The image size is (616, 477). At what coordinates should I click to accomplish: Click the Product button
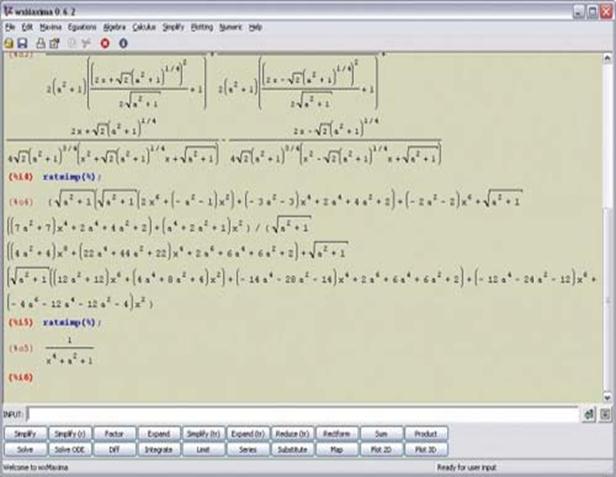(x=426, y=434)
